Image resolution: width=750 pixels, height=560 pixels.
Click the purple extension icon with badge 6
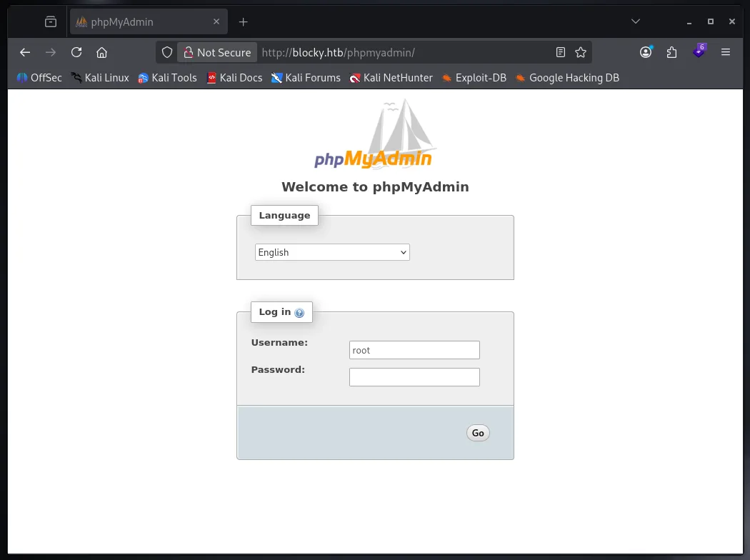coord(699,51)
